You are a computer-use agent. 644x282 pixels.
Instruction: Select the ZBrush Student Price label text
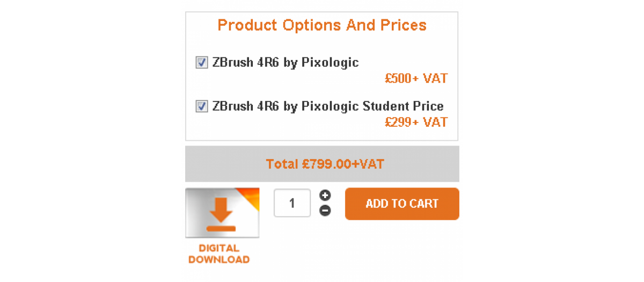pos(328,106)
